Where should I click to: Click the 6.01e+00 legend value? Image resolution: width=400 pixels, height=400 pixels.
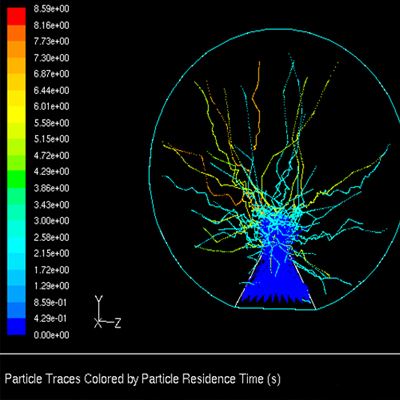pos(51,107)
